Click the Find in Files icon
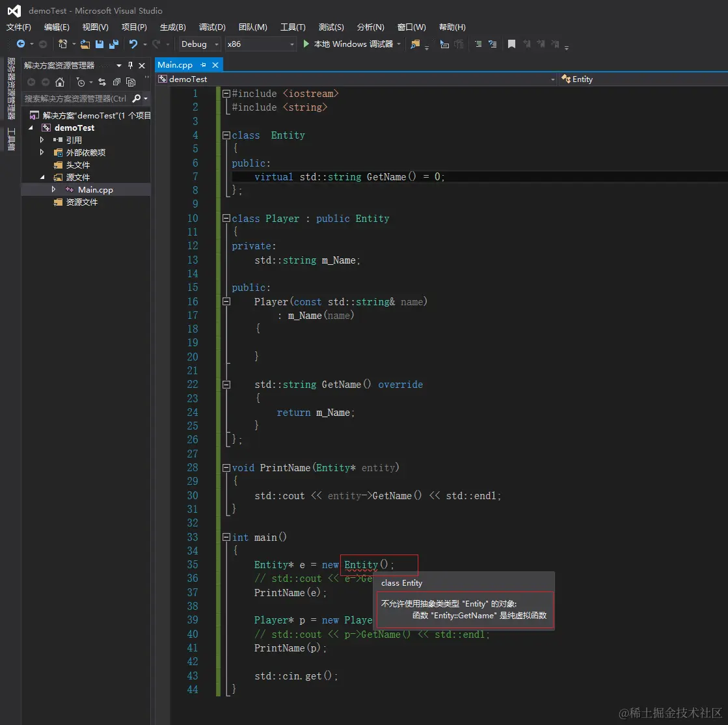 click(x=415, y=44)
